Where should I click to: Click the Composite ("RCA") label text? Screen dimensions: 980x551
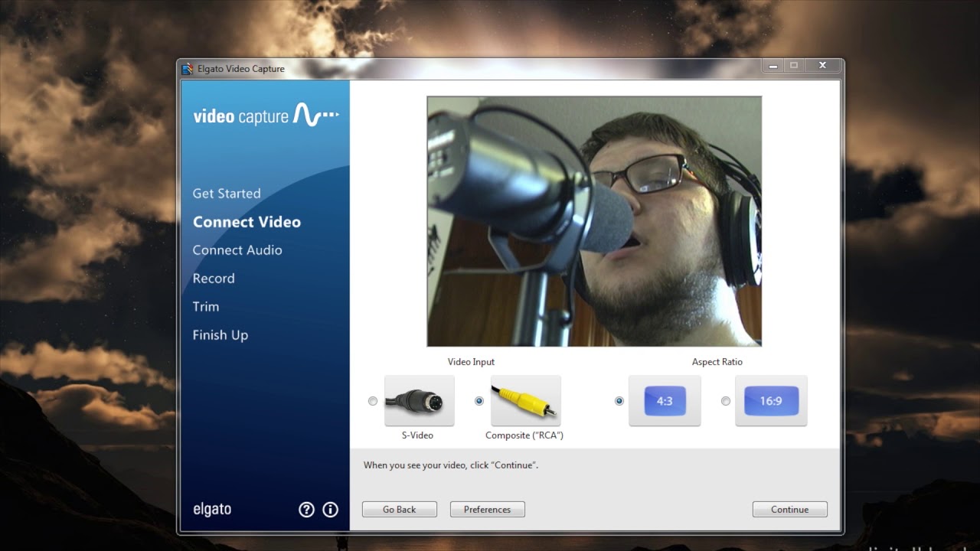pos(524,435)
